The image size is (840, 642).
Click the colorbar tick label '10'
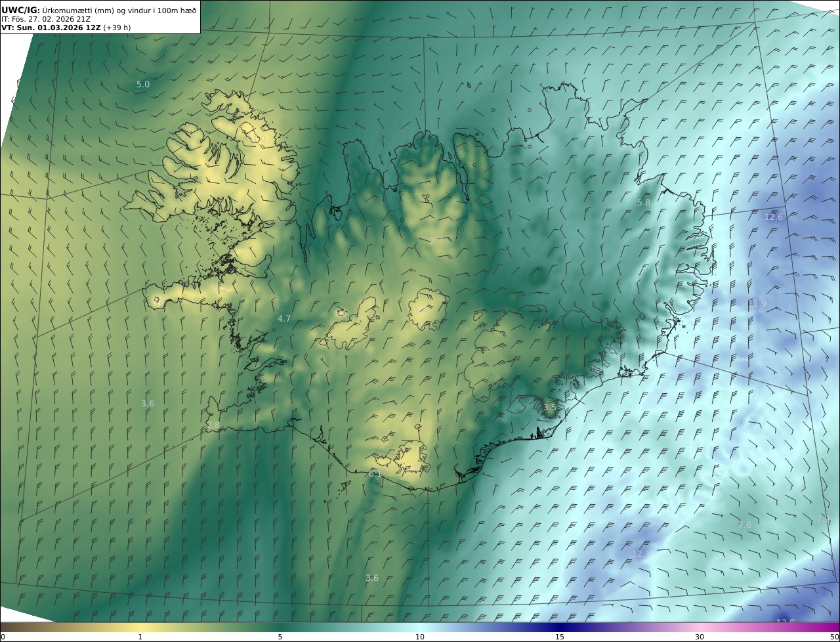(420, 637)
